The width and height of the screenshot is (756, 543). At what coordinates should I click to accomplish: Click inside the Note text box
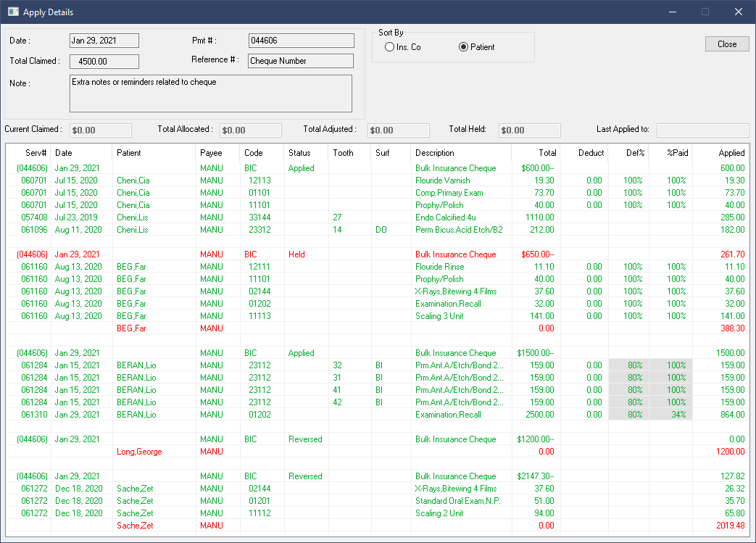pos(211,93)
